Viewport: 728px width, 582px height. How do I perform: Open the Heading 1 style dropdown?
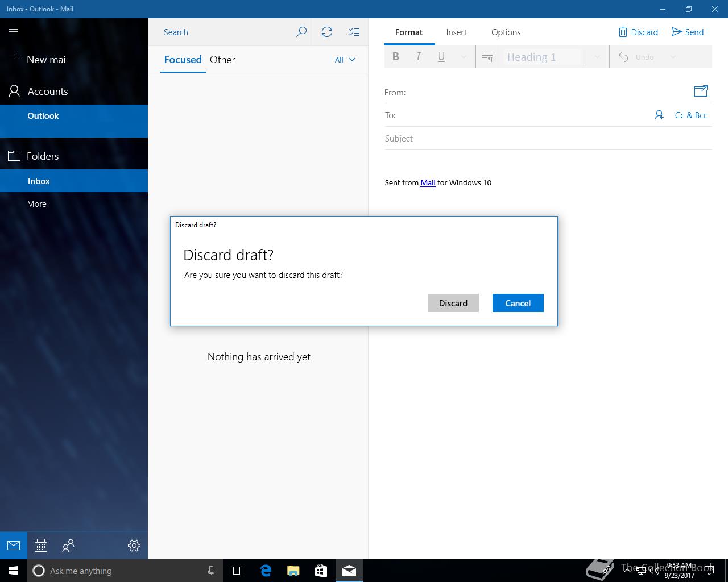pyautogui.click(x=597, y=57)
